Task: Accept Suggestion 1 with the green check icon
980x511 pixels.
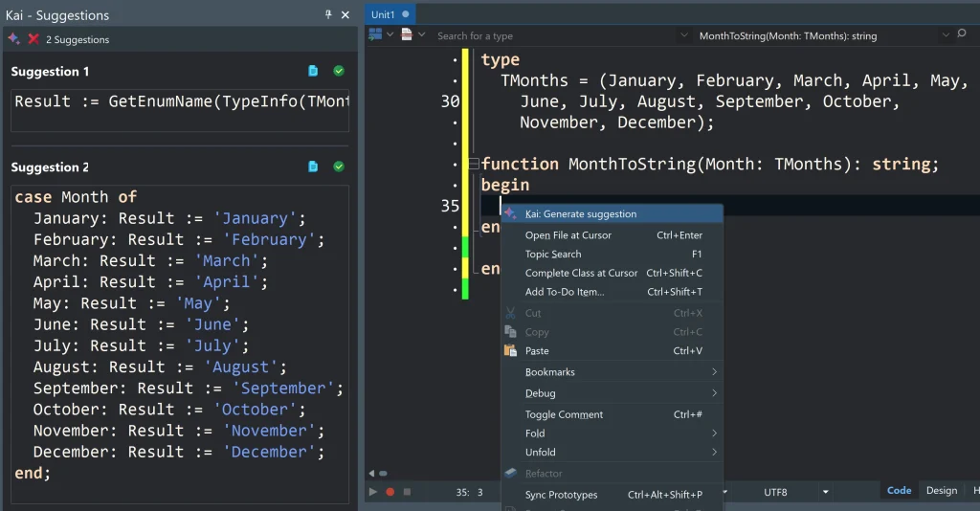Action: coord(339,71)
